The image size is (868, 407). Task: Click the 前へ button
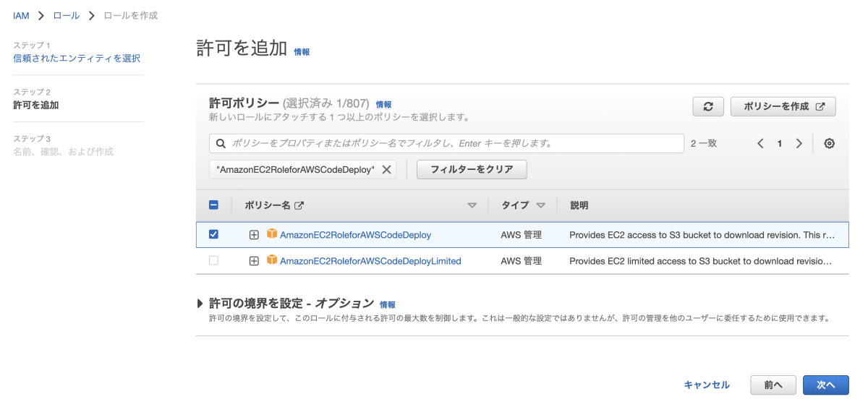pos(773,385)
